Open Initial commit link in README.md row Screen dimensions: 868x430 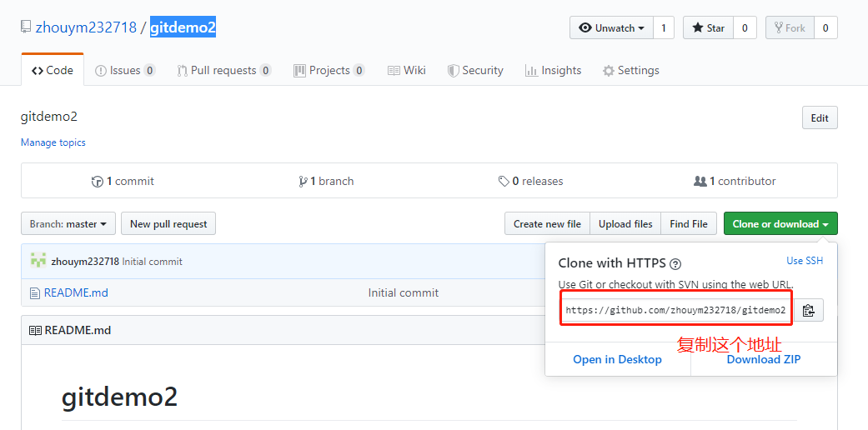click(x=403, y=292)
